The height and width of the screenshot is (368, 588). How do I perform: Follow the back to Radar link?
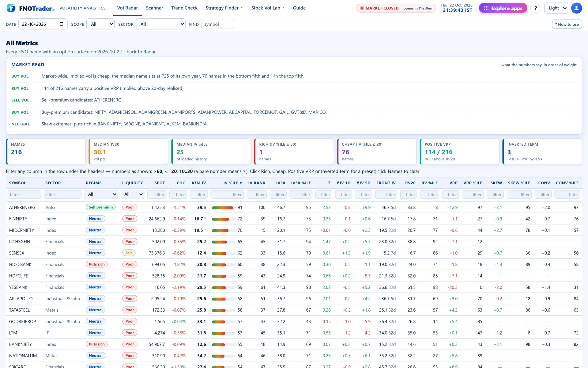(141, 52)
